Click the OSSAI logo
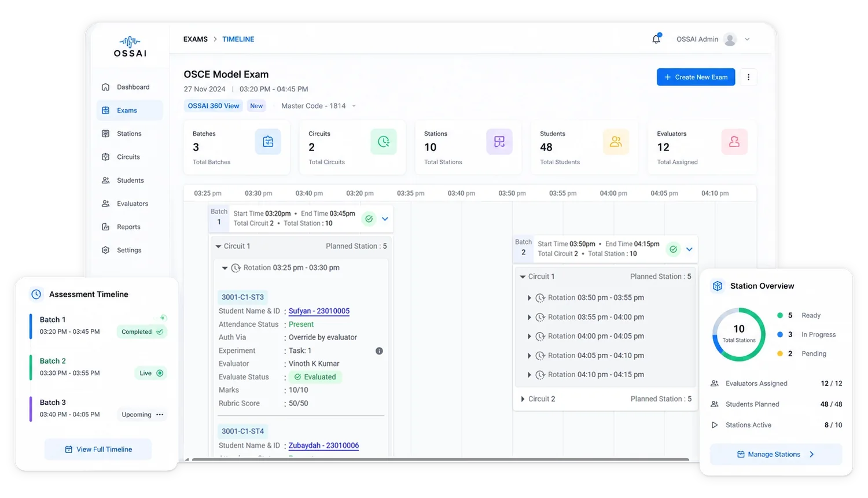Image resolution: width=868 pixels, height=498 pixels. click(130, 46)
